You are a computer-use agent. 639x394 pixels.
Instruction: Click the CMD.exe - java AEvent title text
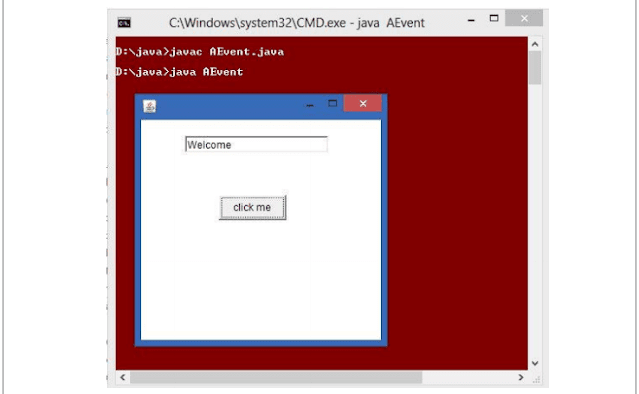(x=297, y=23)
